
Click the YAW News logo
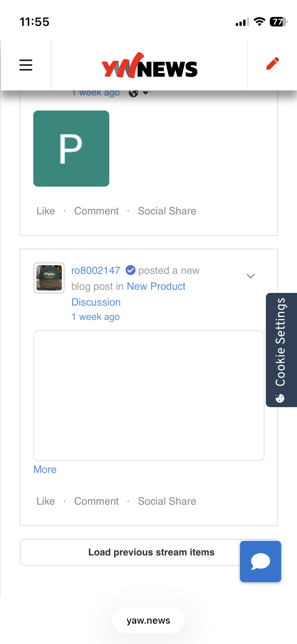(x=149, y=66)
